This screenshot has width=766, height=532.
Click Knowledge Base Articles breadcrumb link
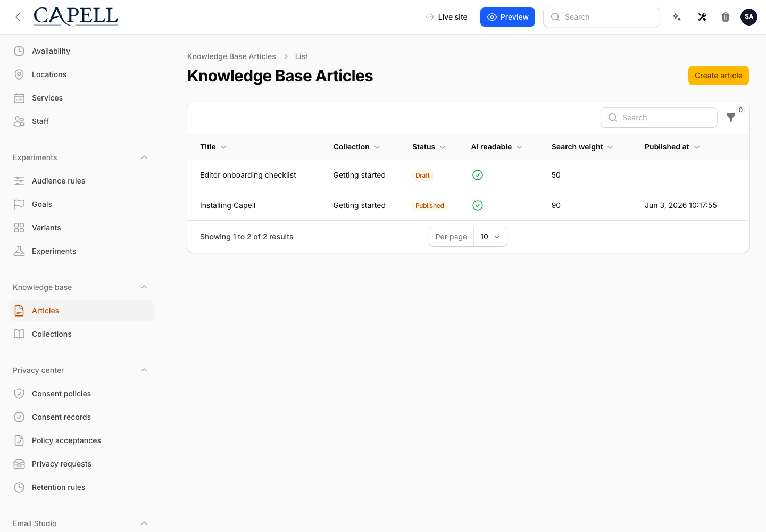pyautogui.click(x=231, y=56)
